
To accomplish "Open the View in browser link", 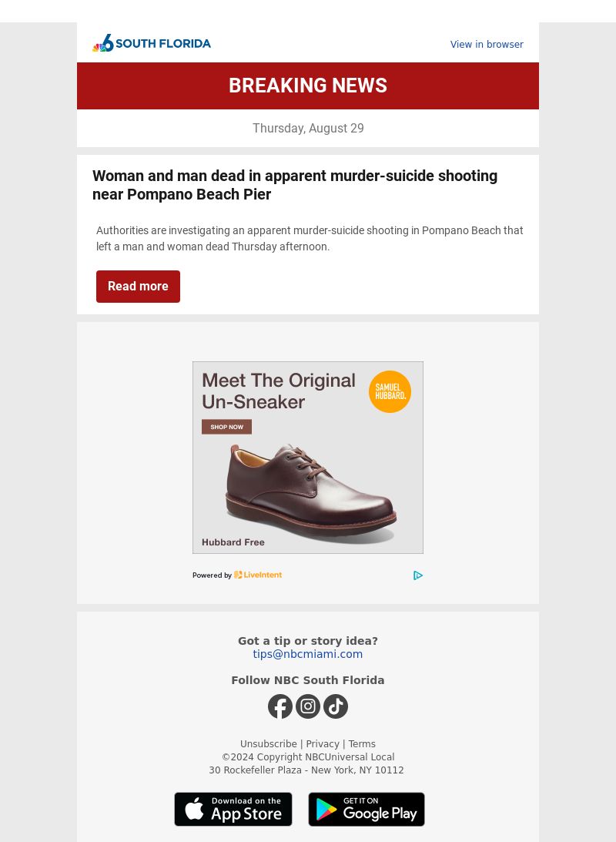I will pos(487,44).
